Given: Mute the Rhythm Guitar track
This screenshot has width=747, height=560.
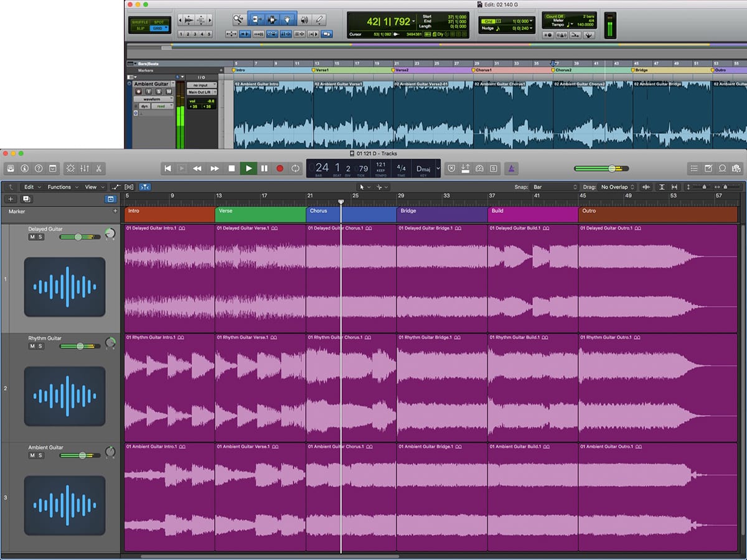Looking at the screenshot, I should (32, 346).
